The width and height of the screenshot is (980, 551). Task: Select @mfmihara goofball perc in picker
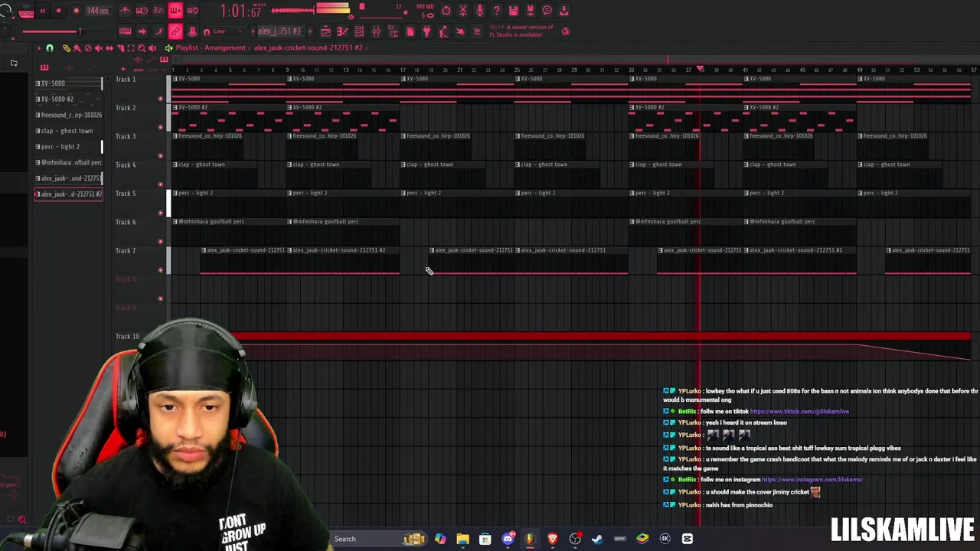click(x=68, y=162)
